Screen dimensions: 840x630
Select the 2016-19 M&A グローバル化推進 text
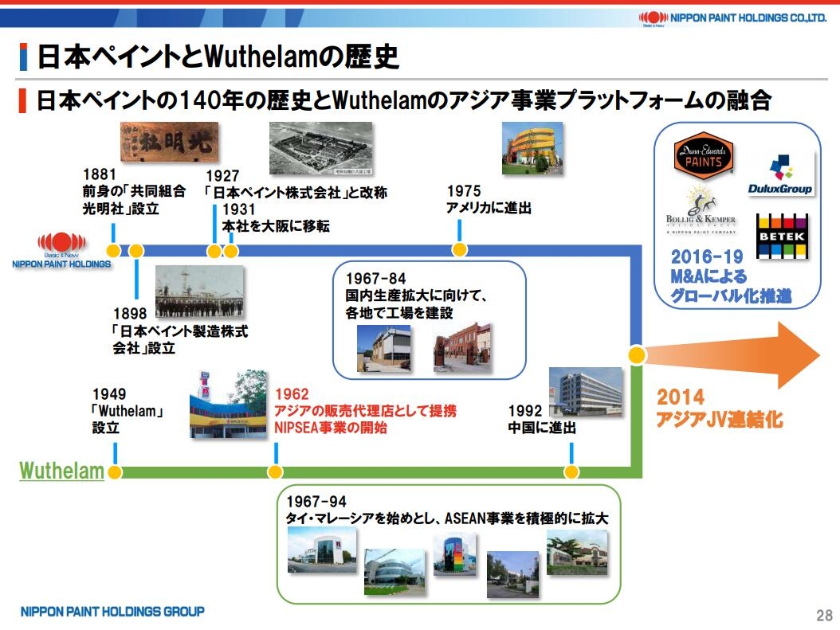point(730,276)
